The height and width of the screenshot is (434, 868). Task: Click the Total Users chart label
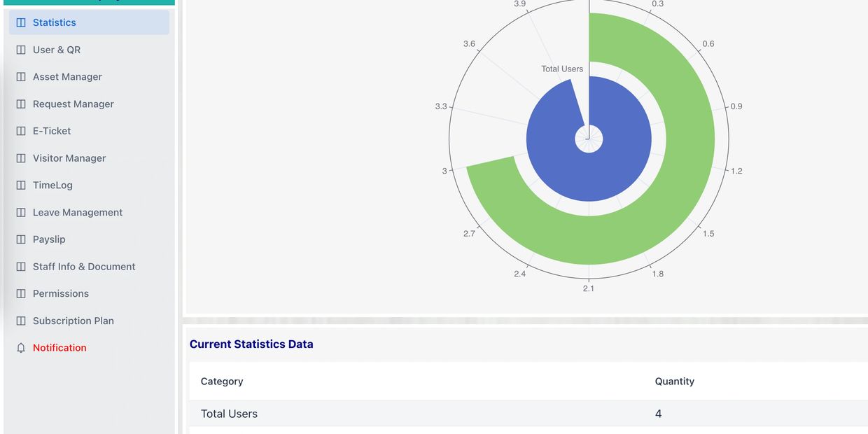click(x=561, y=69)
